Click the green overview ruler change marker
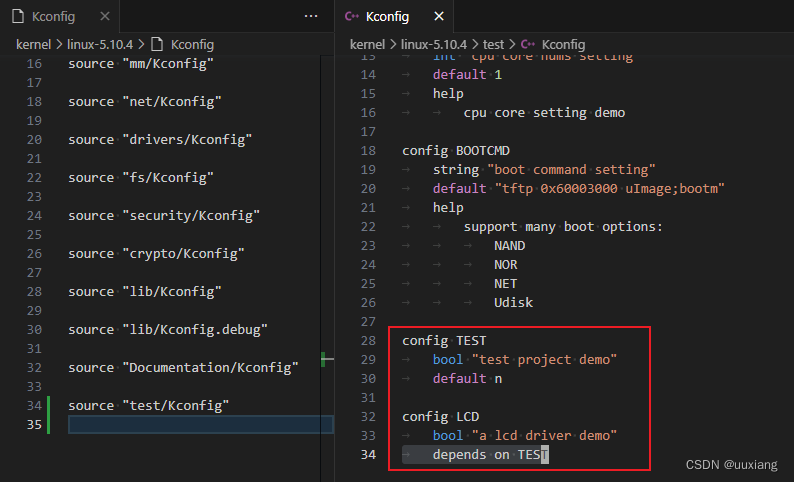 [323, 359]
